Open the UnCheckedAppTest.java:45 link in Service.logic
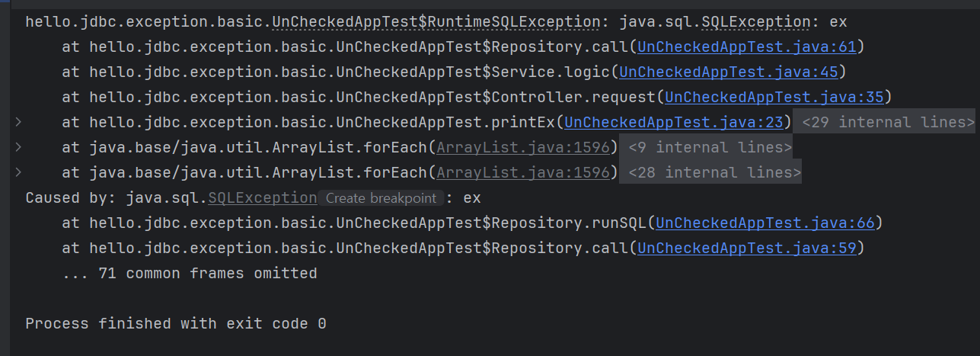Screen dimensions: 980x356 (729, 72)
